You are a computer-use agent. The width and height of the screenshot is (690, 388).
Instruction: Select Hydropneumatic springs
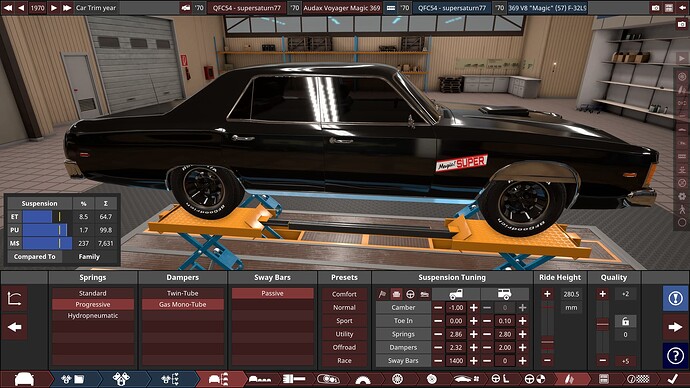(92, 315)
